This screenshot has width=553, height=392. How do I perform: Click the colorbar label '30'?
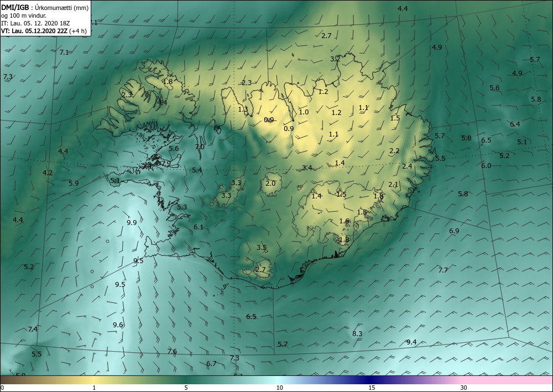click(464, 388)
